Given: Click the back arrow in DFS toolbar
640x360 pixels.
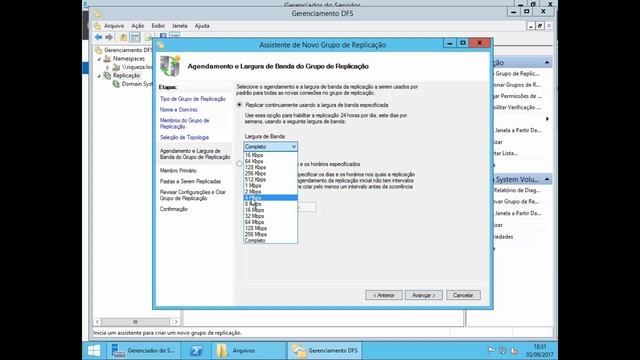Looking at the screenshot, I should [98, 37].
